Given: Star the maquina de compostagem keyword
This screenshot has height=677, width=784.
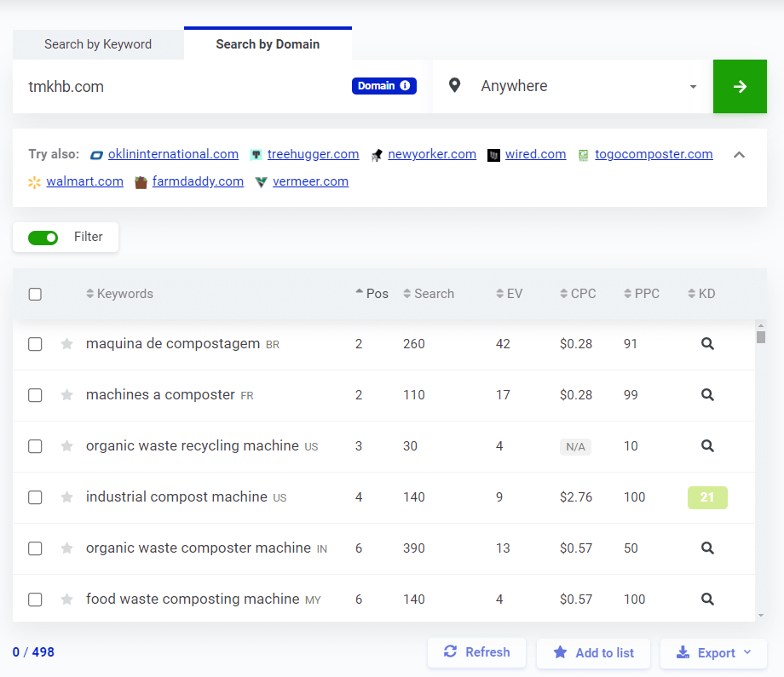Looking at the screenshot, I should click(x=66, y=344).
